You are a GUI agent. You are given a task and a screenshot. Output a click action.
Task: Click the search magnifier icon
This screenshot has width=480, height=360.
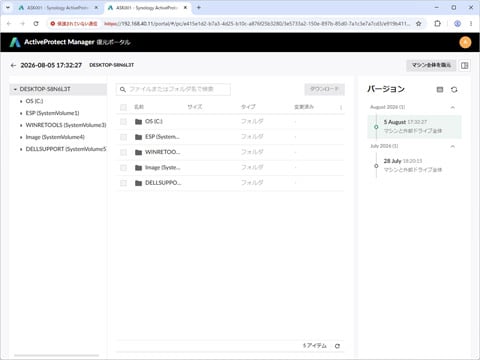coord(123,89)
